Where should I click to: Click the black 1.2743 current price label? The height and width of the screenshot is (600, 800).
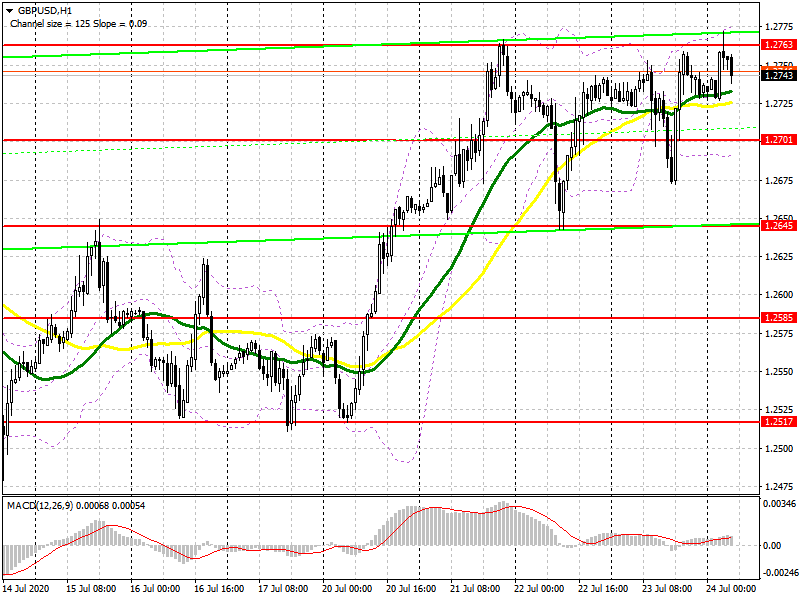[779, 76]
